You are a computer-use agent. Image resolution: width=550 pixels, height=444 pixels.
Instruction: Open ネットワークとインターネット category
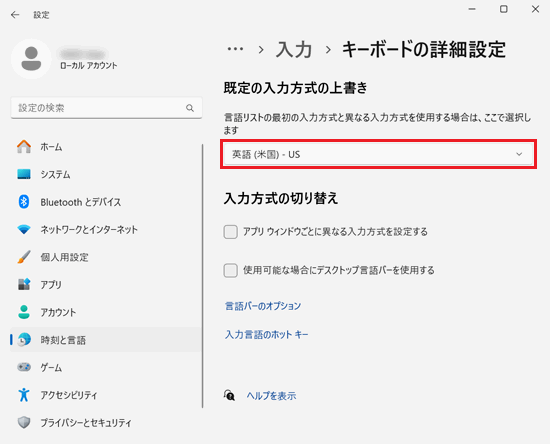pos(106,229)
